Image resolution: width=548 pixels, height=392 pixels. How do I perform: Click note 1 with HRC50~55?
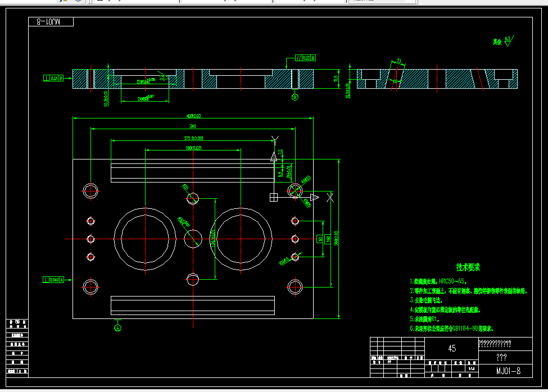(x=438, y=281)
